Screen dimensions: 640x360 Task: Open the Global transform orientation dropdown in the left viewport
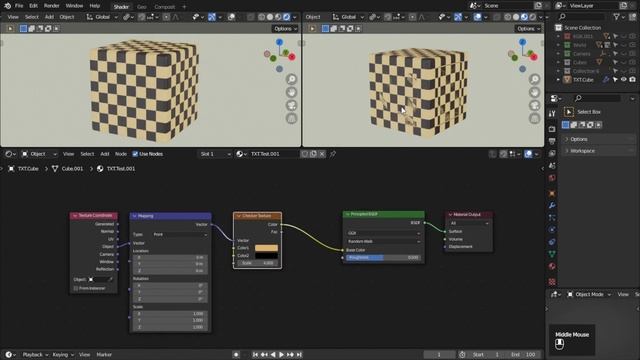(102, 17)
